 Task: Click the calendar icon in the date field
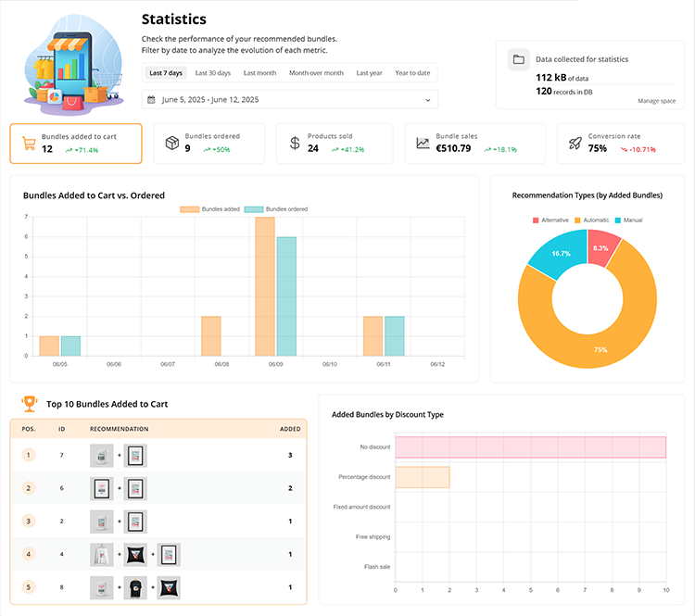(151, 100)
